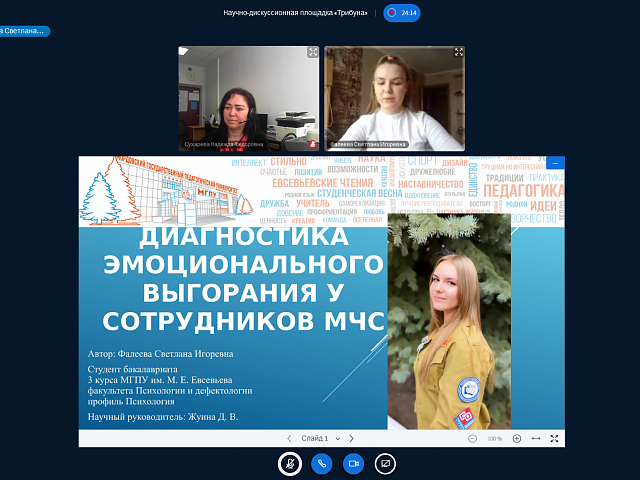Unmute the microphone button
This screenshot has height=480, width=640.
pyautogui.click(x=290, y=464)
